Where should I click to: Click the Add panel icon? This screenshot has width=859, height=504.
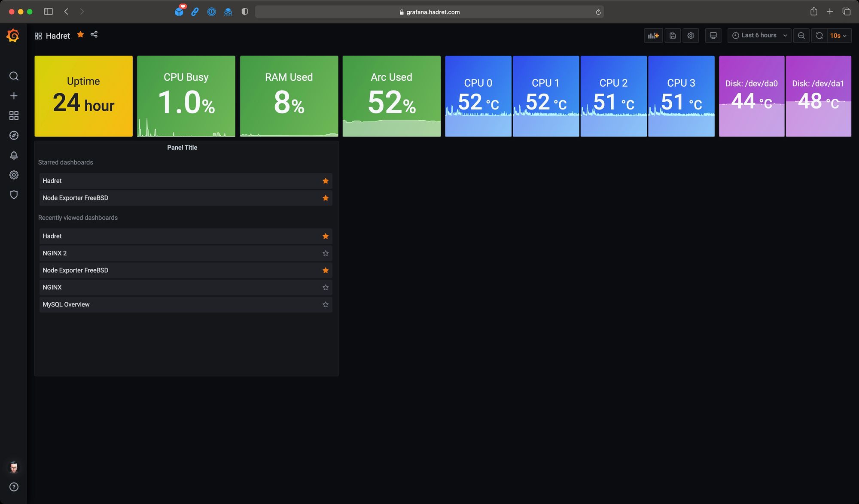point(653,36)
